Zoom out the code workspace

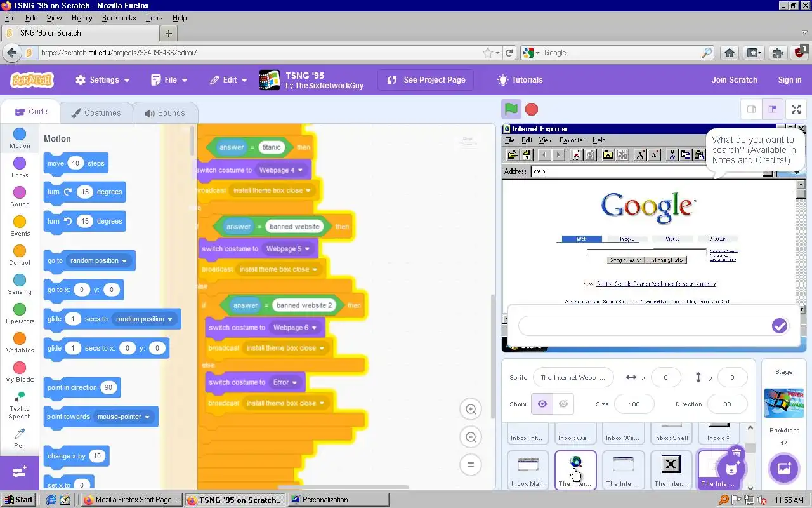tap(471, 437)
